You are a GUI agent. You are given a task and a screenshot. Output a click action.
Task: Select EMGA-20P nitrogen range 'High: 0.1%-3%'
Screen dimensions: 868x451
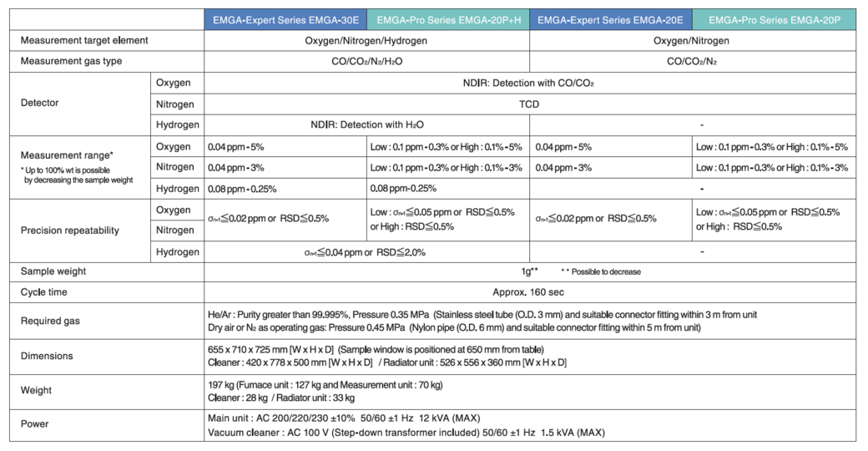pos(816,167)
